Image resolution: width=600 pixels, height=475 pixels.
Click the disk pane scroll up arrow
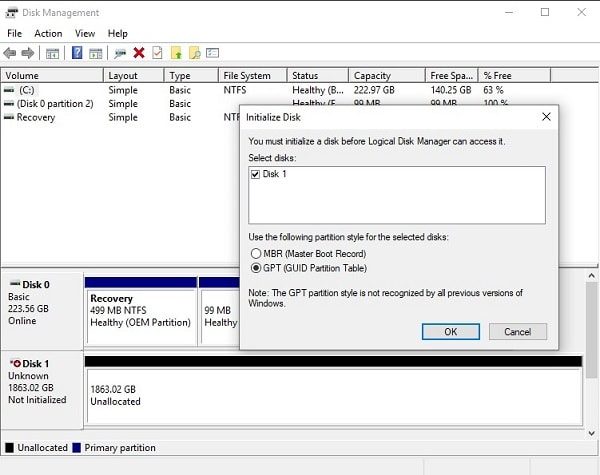pos(592,276)
